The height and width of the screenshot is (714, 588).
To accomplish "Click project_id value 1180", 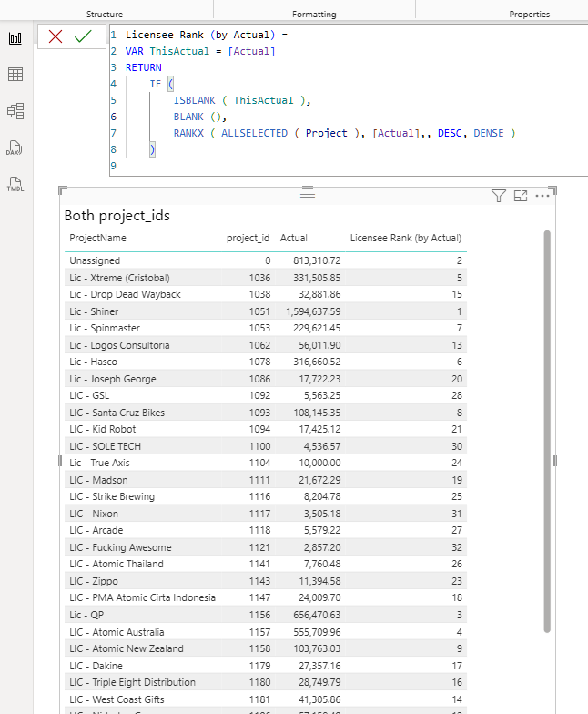I will (259, 682).
